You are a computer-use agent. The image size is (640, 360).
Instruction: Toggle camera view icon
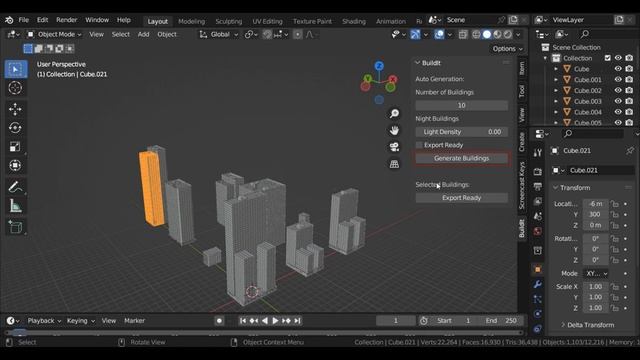pos(394,147)
